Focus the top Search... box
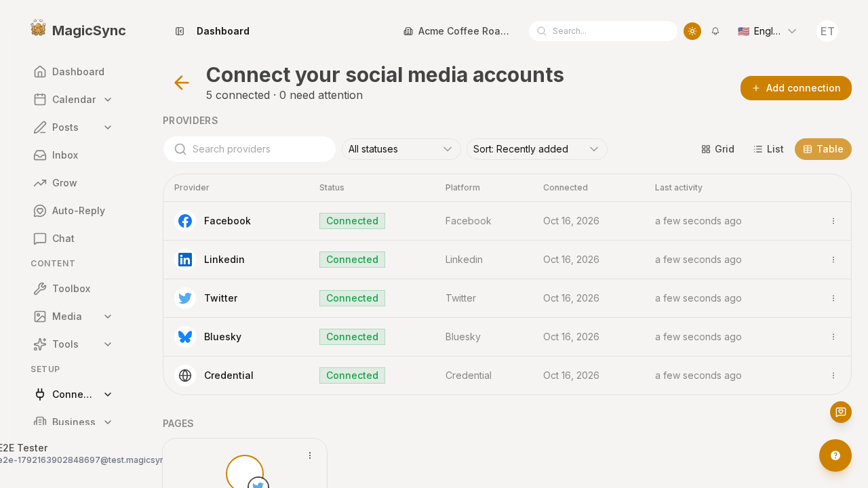Viewport: 868px width, 488px height. (x=603, y=31)
